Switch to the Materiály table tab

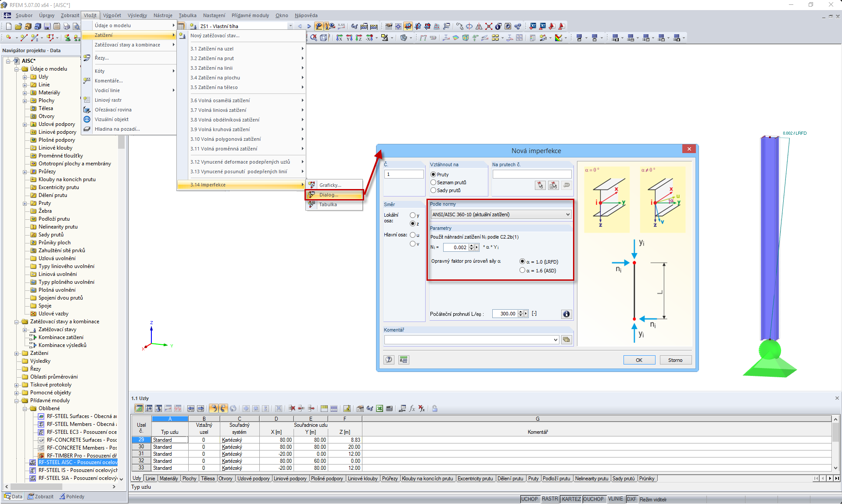click(168, 479)
